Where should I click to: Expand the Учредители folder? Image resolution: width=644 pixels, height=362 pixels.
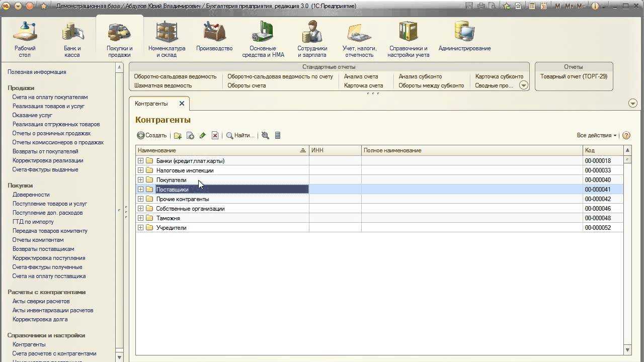(x=140, y=228)
